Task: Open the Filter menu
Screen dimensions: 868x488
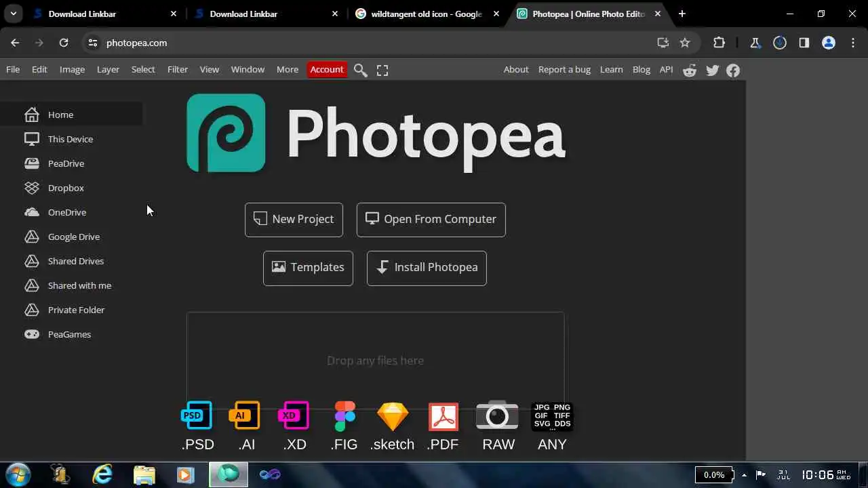Action: [178, 69]
